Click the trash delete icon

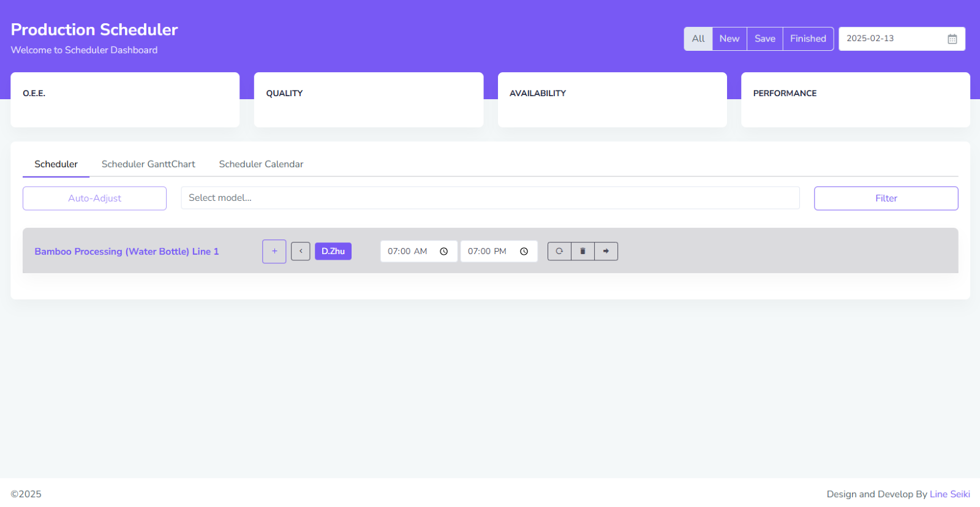click(x=582, y=251)
